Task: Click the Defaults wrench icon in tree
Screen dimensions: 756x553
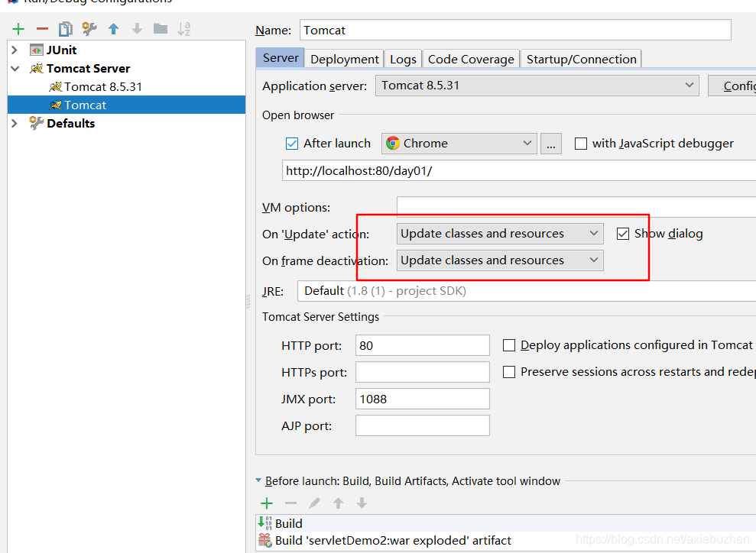Action: (x=36, y=123)
